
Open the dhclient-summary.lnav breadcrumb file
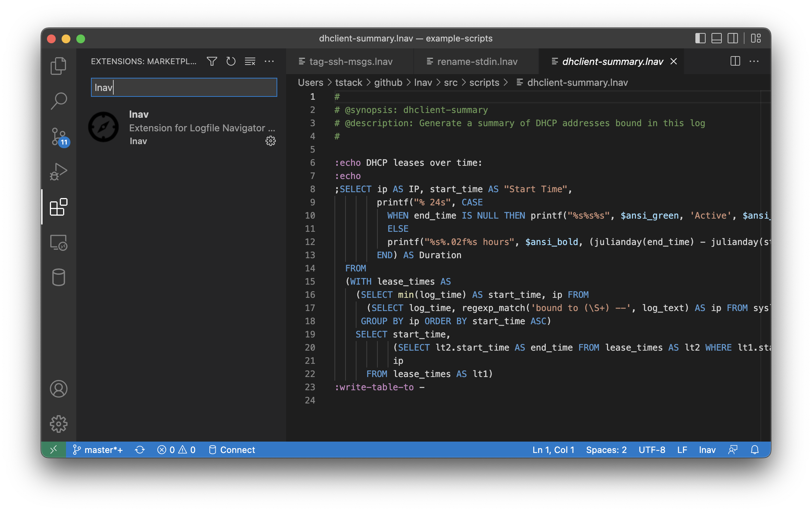point(572,83)
